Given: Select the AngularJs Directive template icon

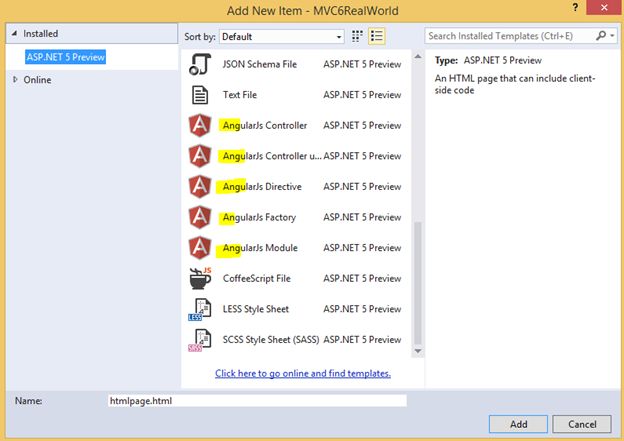Looking at the screenshot, I should tap(200, 187).
